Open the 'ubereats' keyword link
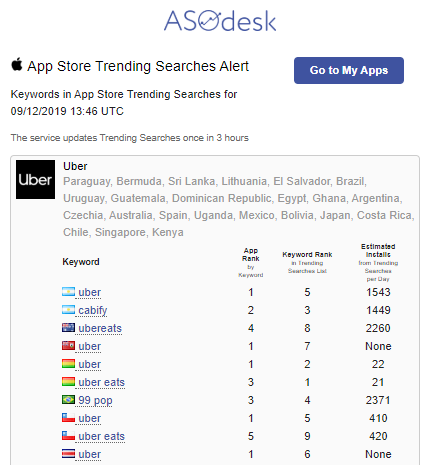 (100, 328)
